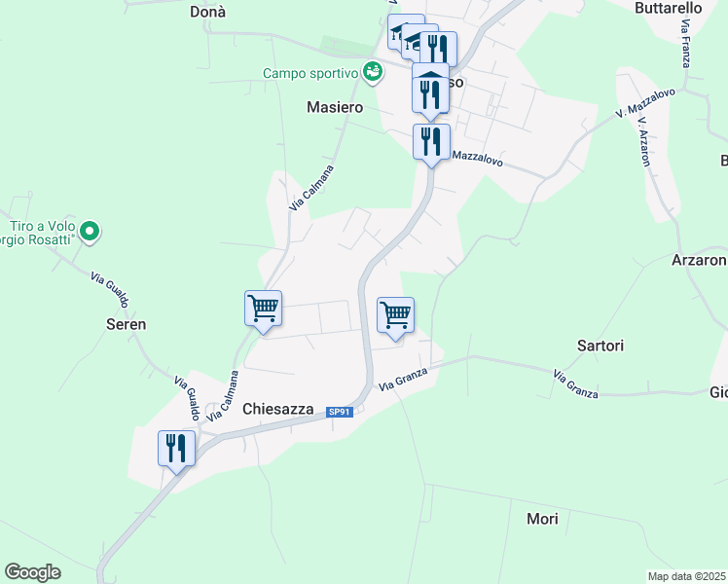
Task: Click the Masiero locality label
Action: (x=335, y=107)
